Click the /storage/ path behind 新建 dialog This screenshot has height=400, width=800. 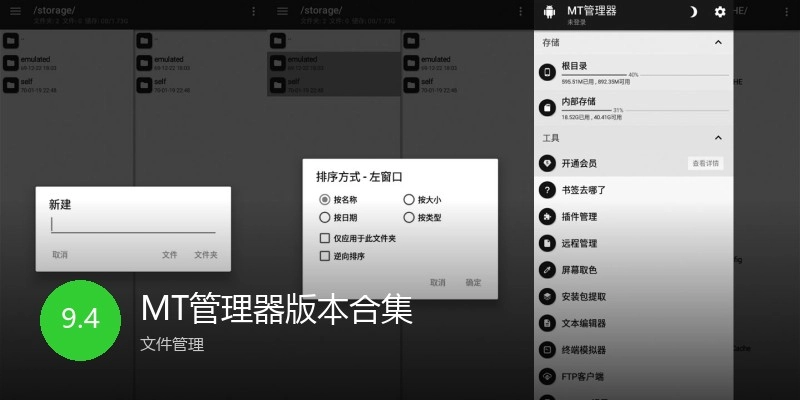[x=54, y=10]
